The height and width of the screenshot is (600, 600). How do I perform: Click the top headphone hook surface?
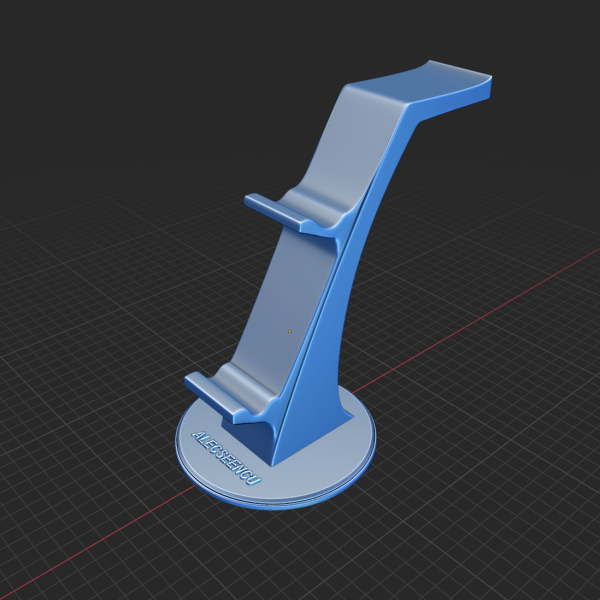tap(440, 87)
